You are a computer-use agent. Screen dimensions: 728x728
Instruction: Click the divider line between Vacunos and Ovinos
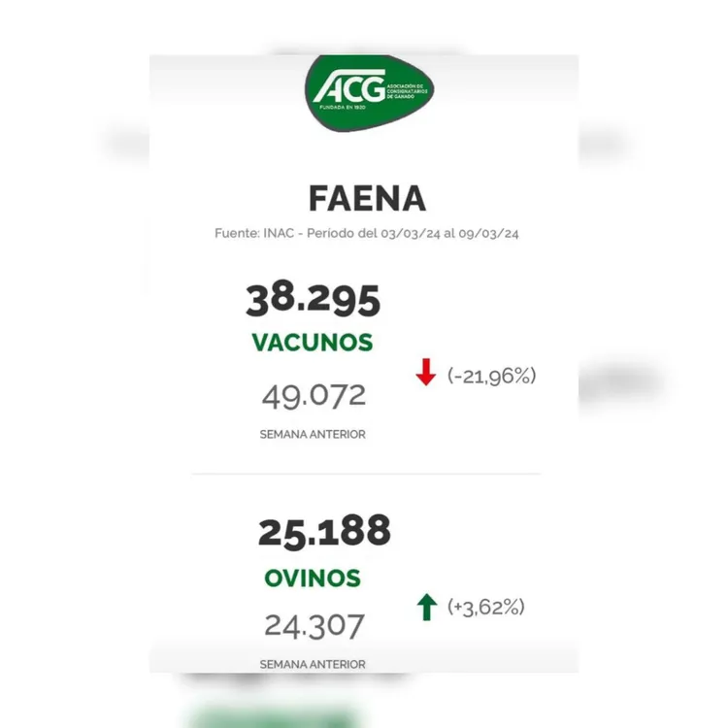pyautogui.click(x=365, y=474)
